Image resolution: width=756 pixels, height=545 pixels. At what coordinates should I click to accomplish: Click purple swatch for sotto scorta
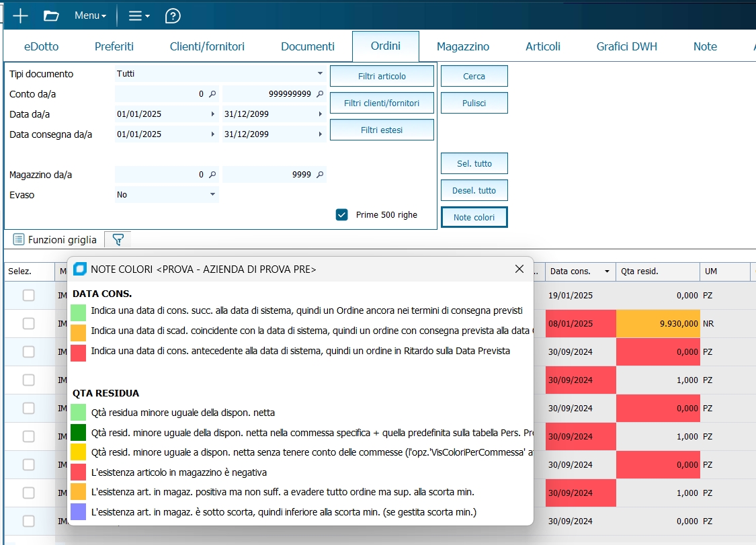78,511
